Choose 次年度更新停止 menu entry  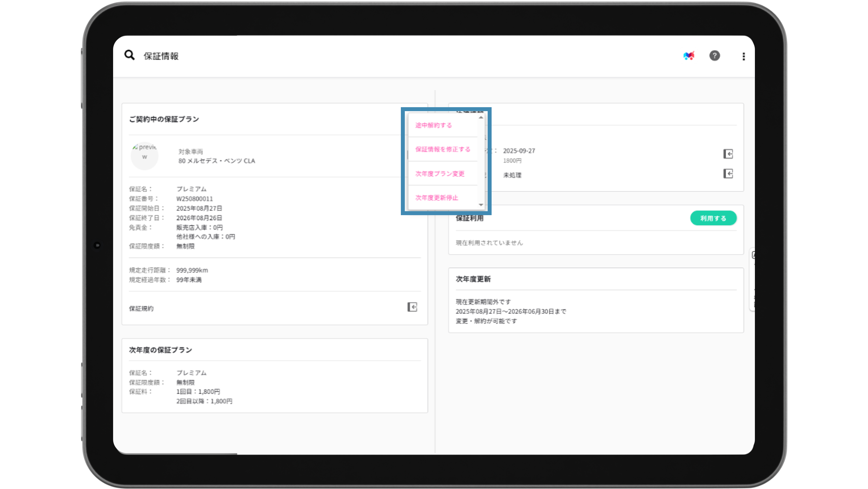click(x=436, y=197)
